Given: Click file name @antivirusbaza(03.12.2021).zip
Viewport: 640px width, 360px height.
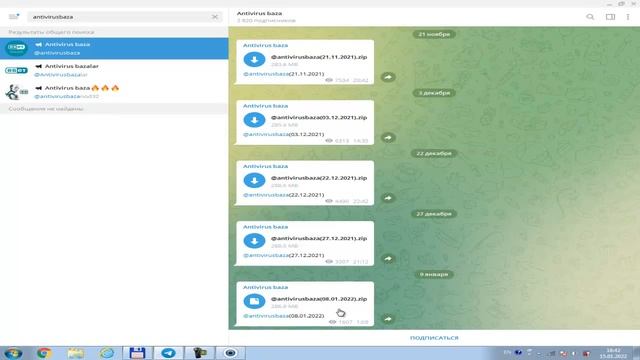Looking at the screenshot, I should click(x=319, y=118).
